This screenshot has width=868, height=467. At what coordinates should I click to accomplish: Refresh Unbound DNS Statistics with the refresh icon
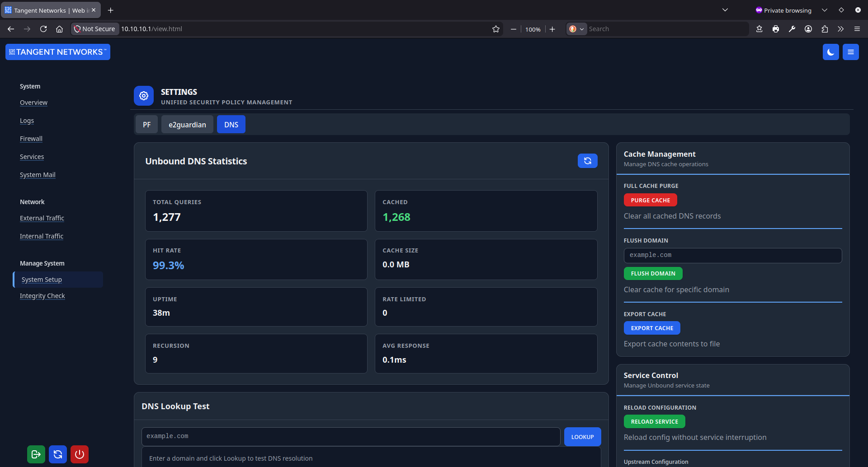click(587, 160)
